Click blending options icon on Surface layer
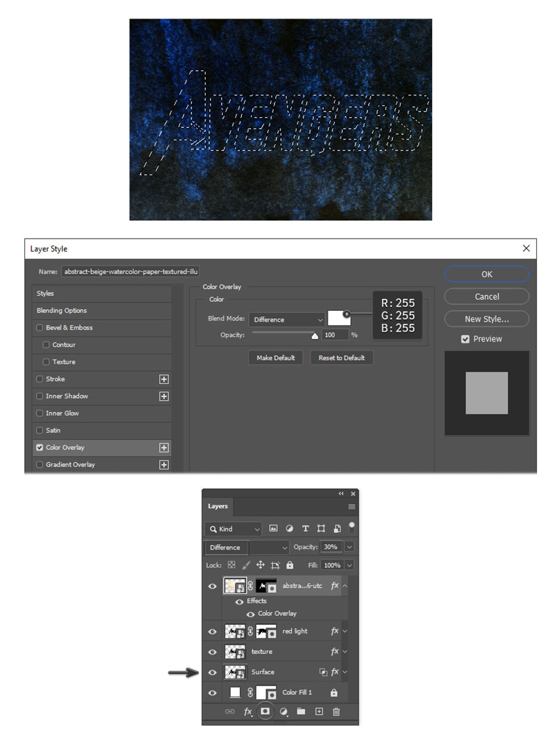The height and width of the screenshot is (744, 560). click(x=324, y=672)
